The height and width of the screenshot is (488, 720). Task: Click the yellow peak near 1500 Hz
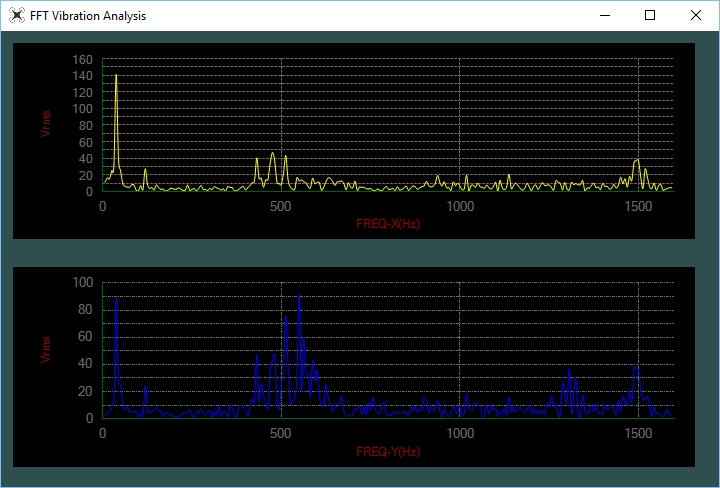click(637, 161)
